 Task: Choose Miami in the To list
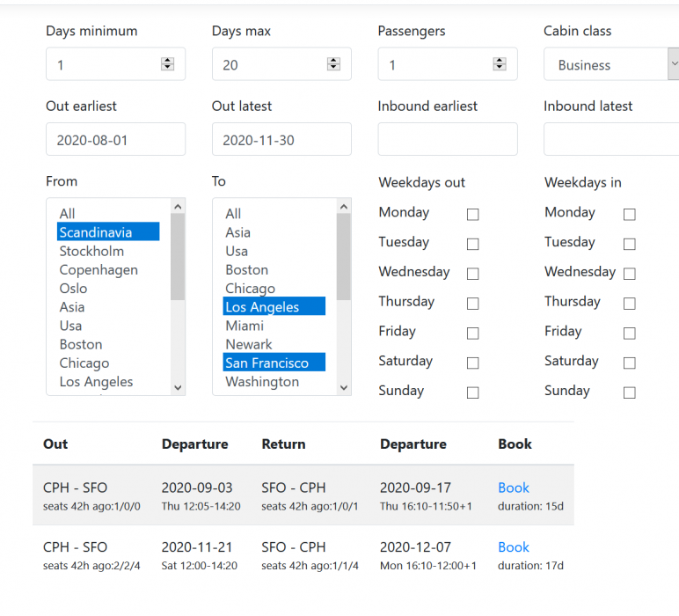[245, 326]
